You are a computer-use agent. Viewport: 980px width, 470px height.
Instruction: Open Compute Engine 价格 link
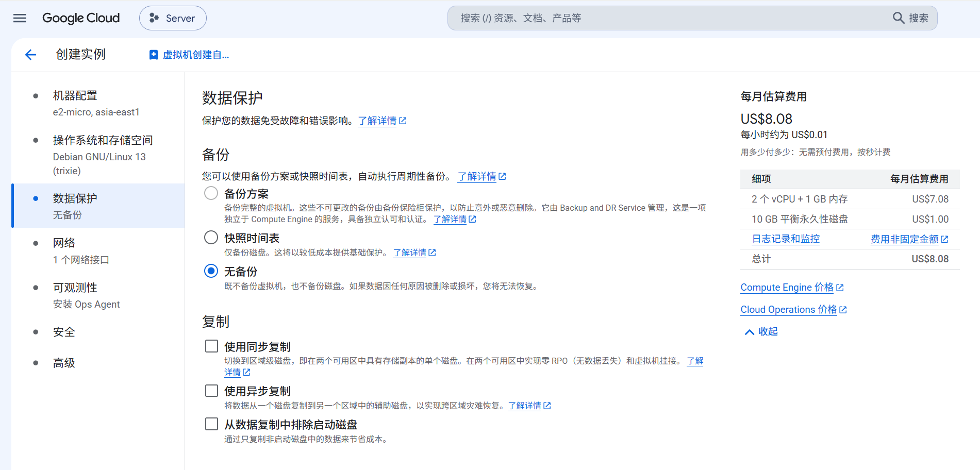(792, 288)
